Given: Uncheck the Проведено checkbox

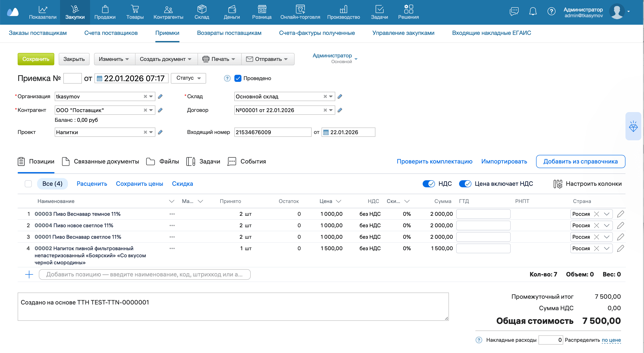Looking at the screenshot, I should 238,78.
